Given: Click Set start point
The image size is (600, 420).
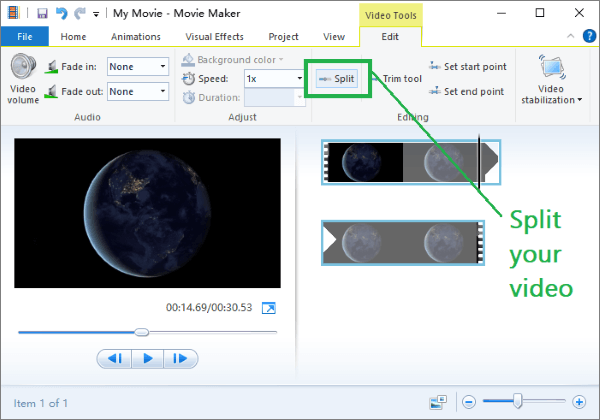Looking at the screenshot, I should click(x=468, y=67).
